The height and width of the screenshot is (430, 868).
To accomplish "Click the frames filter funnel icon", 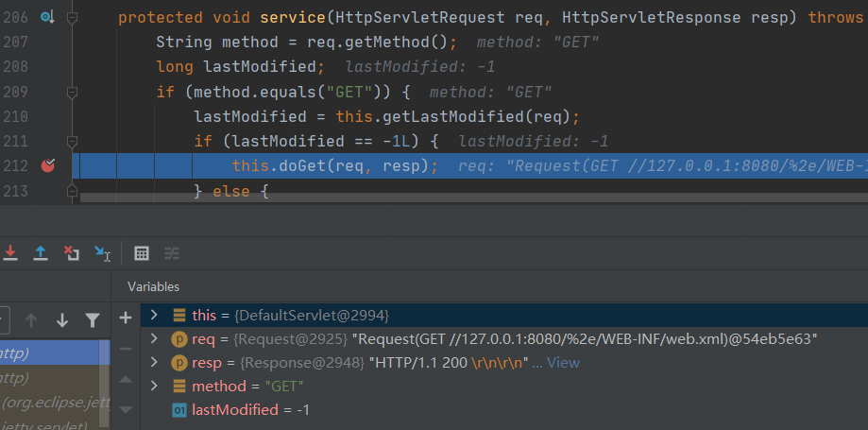I will point(92,319).
